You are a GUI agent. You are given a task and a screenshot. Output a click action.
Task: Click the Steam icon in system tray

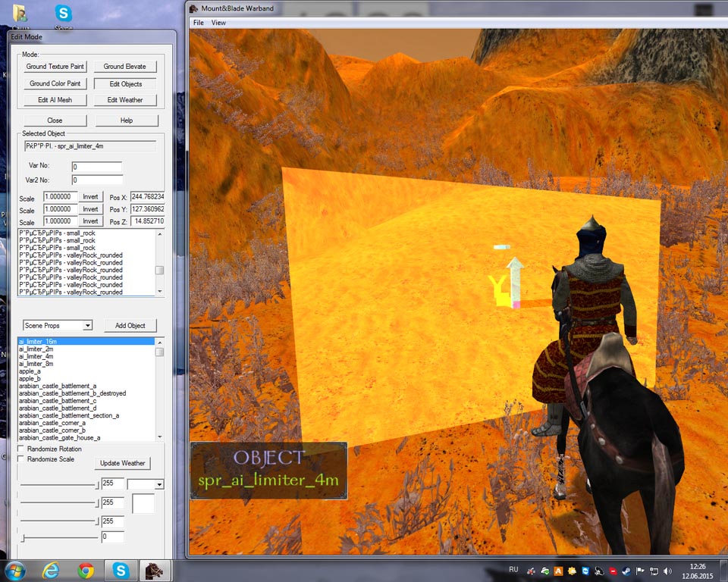click(626, 571)
